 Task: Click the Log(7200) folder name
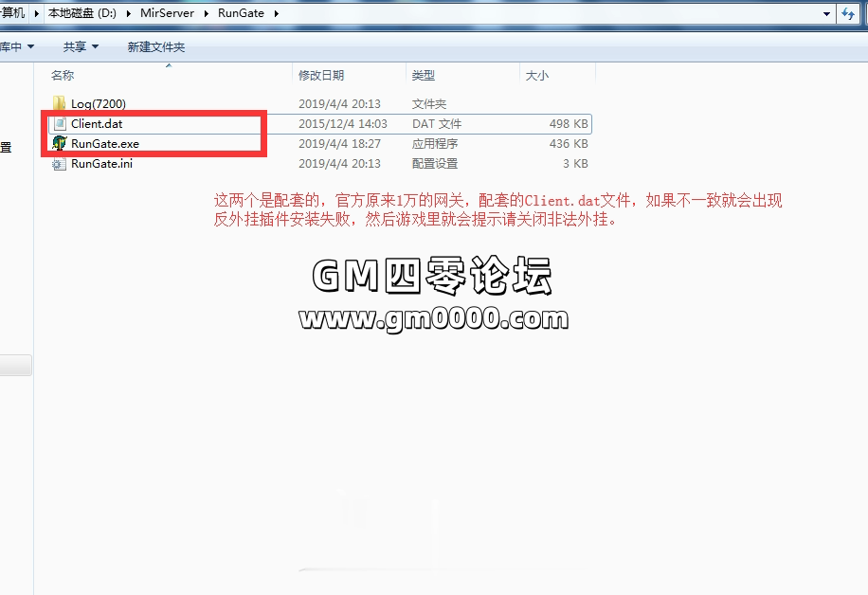[99, 103]
